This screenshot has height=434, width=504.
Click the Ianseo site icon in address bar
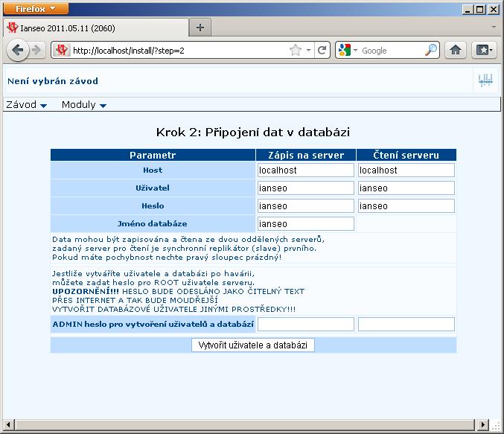point(61,50)
